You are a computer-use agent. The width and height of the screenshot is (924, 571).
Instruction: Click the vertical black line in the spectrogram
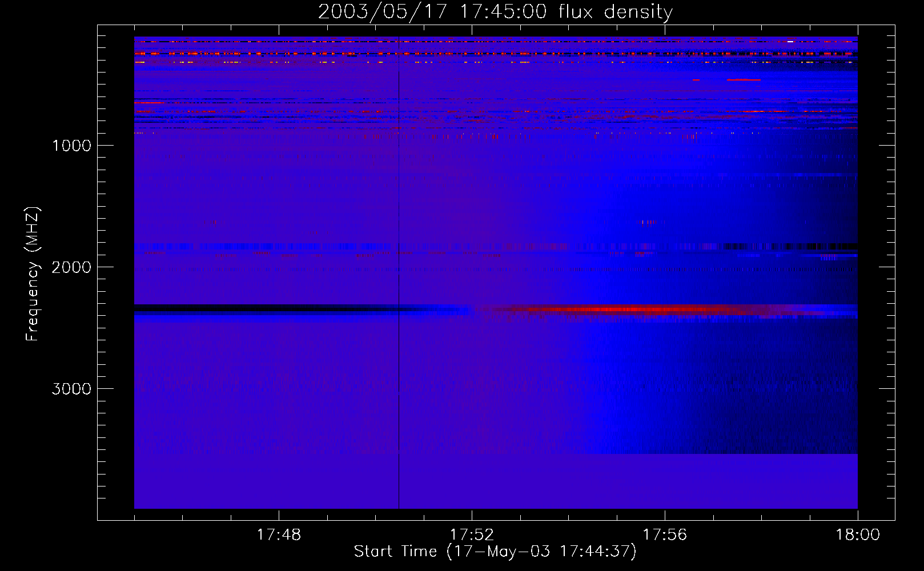click(x=399, y=272)
